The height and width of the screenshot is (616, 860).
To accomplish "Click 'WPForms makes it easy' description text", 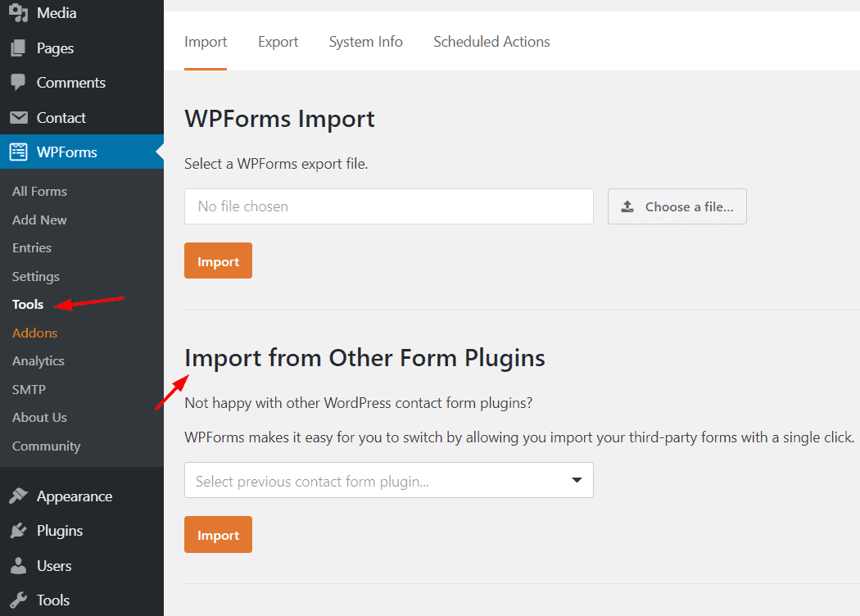I will click(519, 437).
